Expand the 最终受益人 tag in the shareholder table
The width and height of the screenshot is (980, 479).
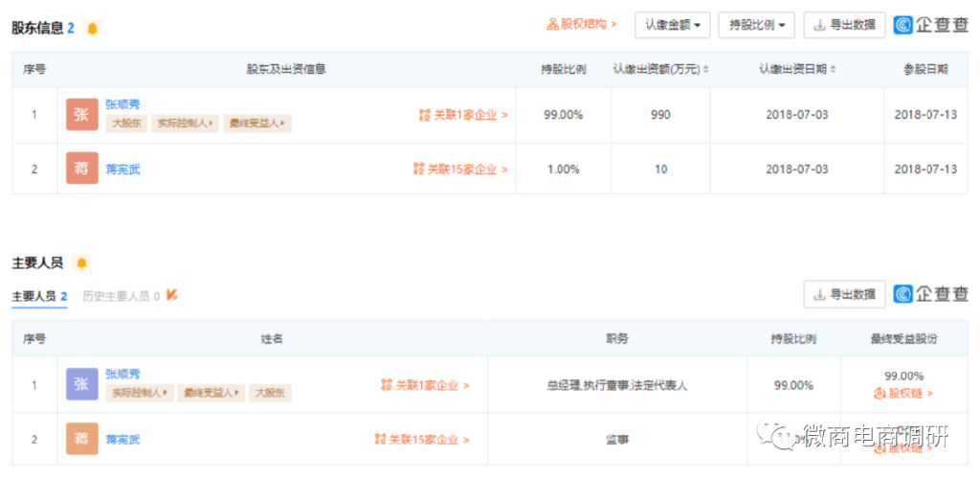pos(256,124)
